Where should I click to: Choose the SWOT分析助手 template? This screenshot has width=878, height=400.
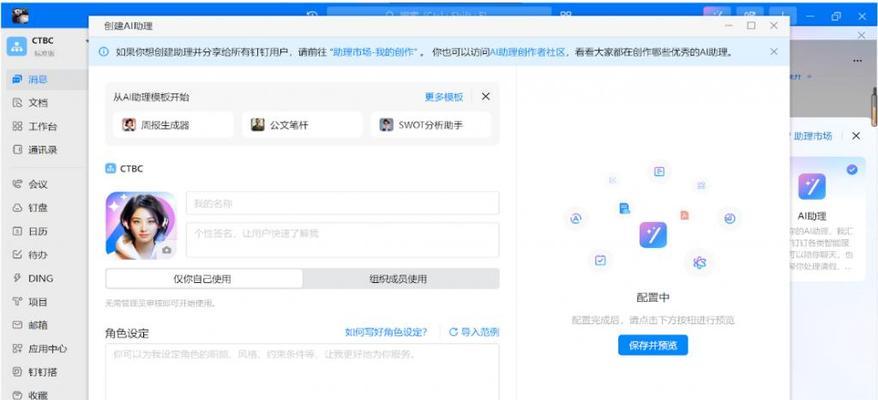click(431, 125)
